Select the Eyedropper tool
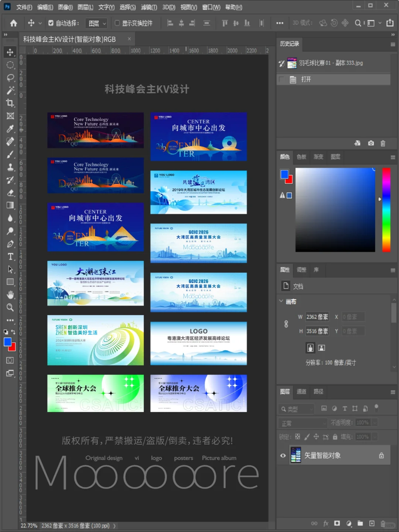 click(x=10, y=129)
